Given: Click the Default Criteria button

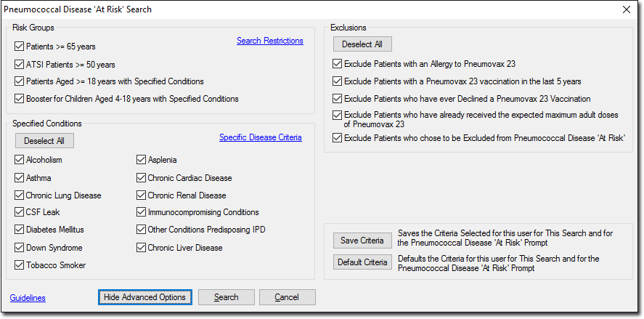Looking at the screenshot, I should [362, 262].
